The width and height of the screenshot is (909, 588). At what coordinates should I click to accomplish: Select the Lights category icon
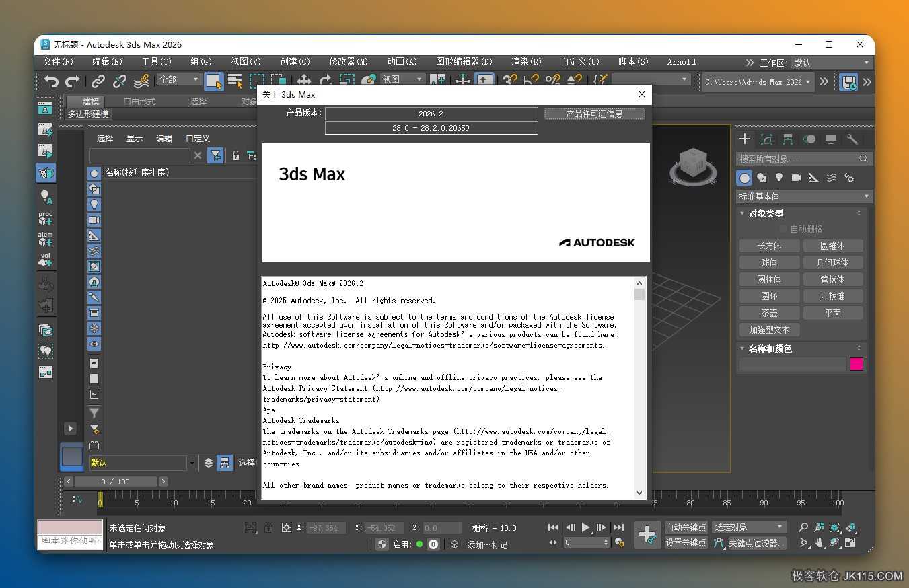click(779, 178)
